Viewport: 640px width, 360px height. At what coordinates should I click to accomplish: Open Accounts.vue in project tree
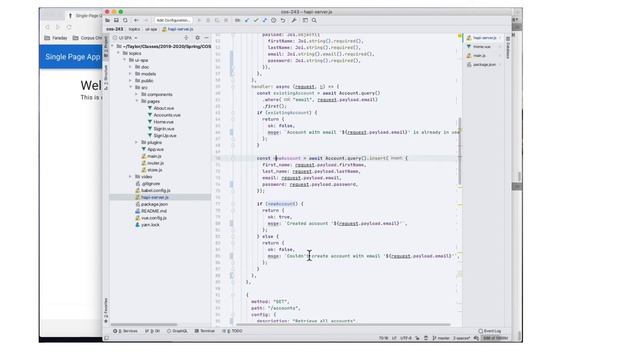[x=164, y=115]
